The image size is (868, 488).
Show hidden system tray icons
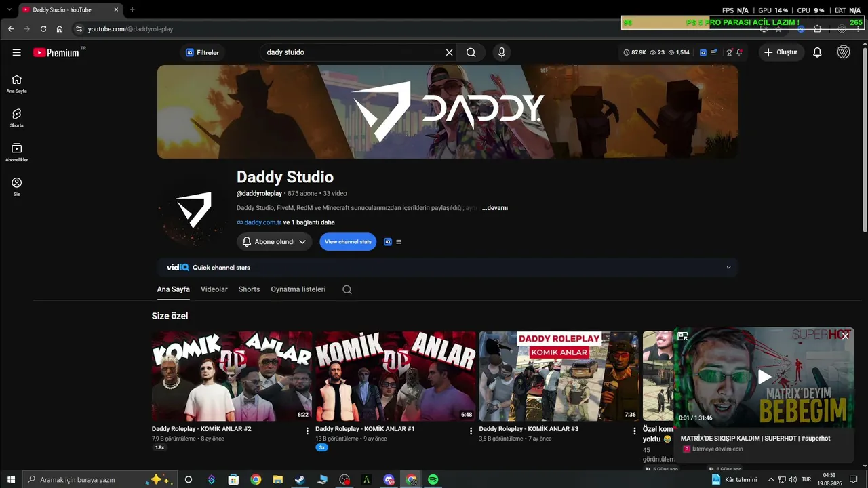pyautogui.click(x=771, y=480)
